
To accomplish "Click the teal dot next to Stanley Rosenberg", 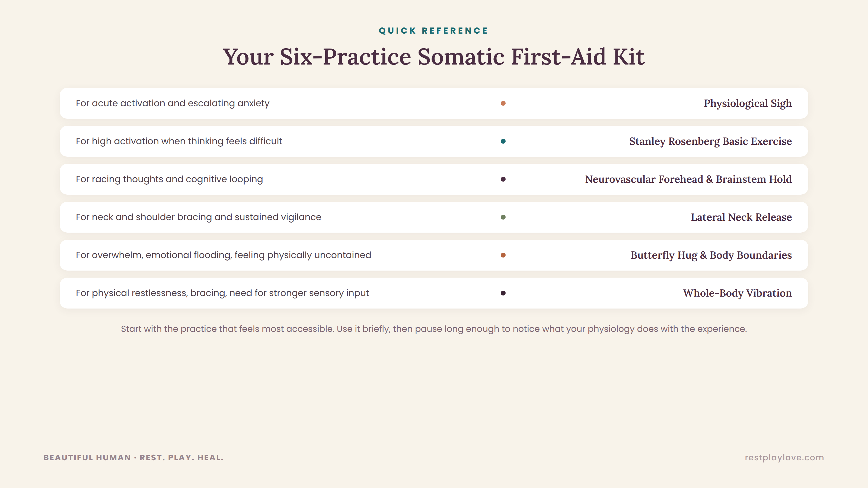I will pyautogui.click(x=503, y=141).
